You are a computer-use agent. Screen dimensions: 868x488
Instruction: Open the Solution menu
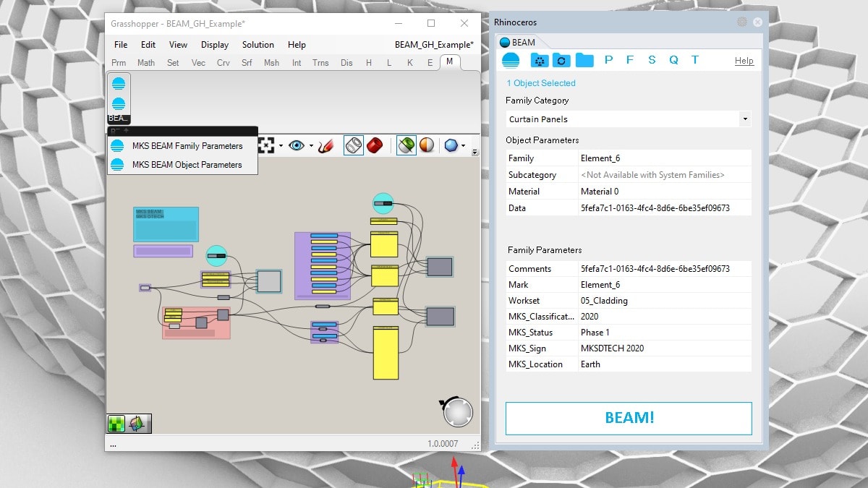click(x=258, y=45)
